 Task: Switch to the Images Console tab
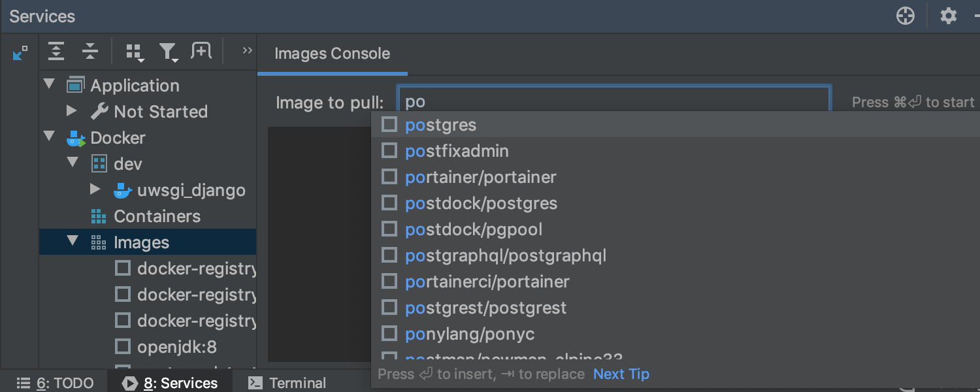point(332,54)
